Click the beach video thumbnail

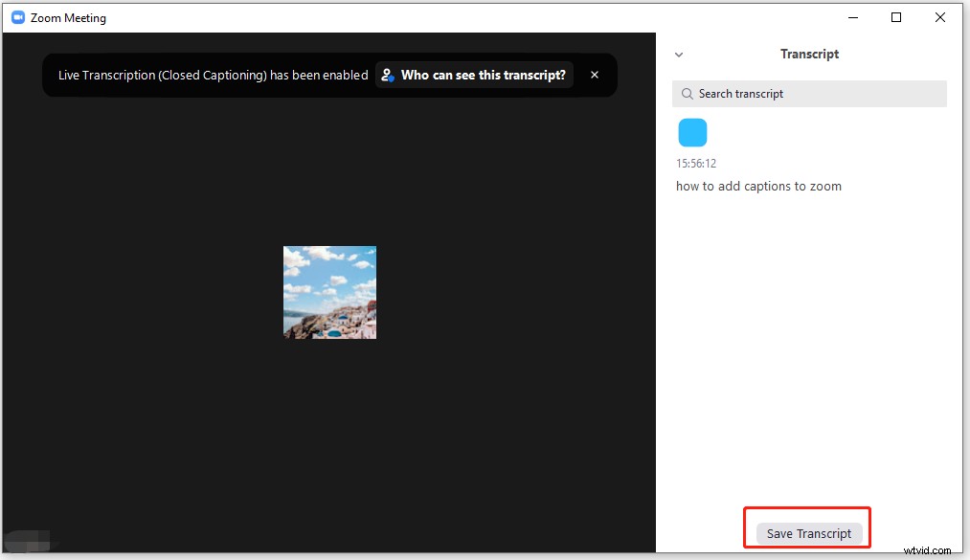click(x=329, y=292)
